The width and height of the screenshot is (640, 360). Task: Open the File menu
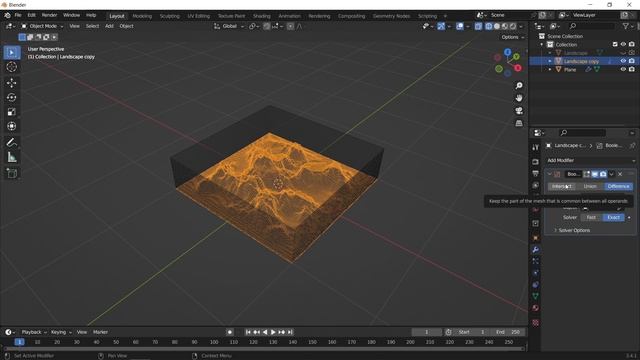(18, 16)
